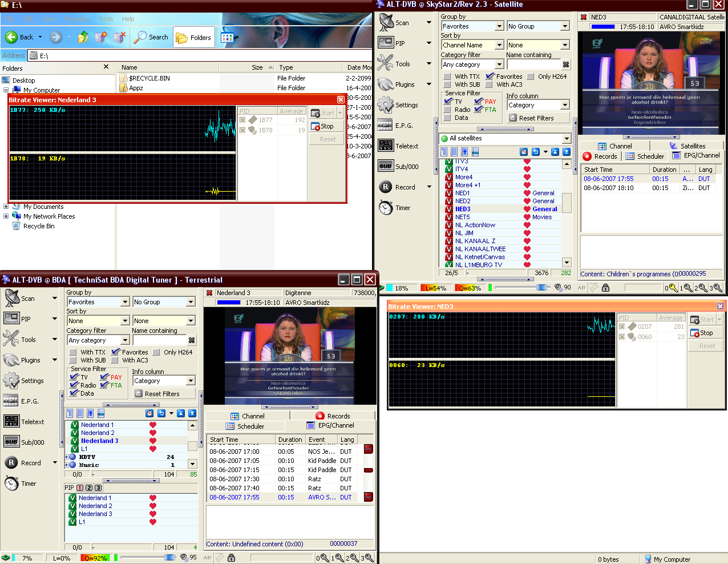
Task: Click the Record icon in Terrestrial window
Action: pos(11,462)
